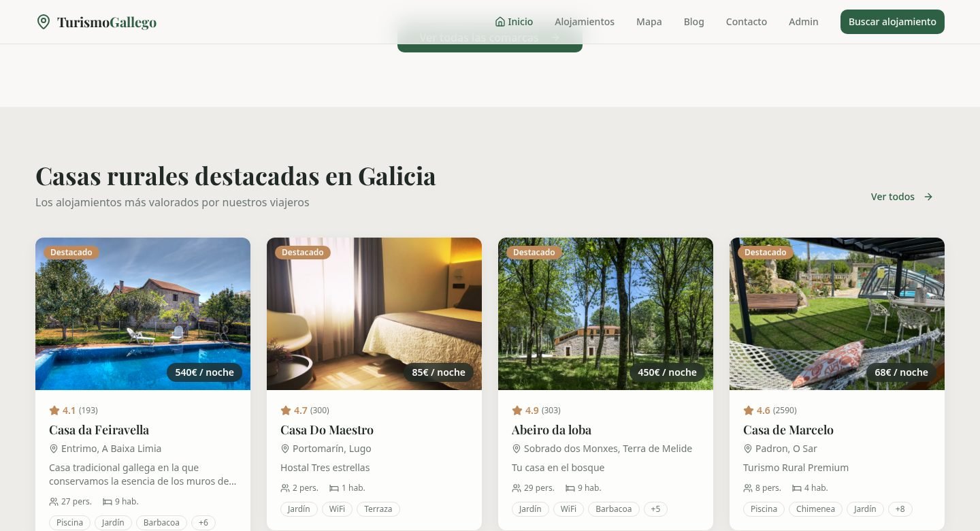This screenshot has width=980, height=531.
Task: Open the Blog section
Action: tap(694, 22)
